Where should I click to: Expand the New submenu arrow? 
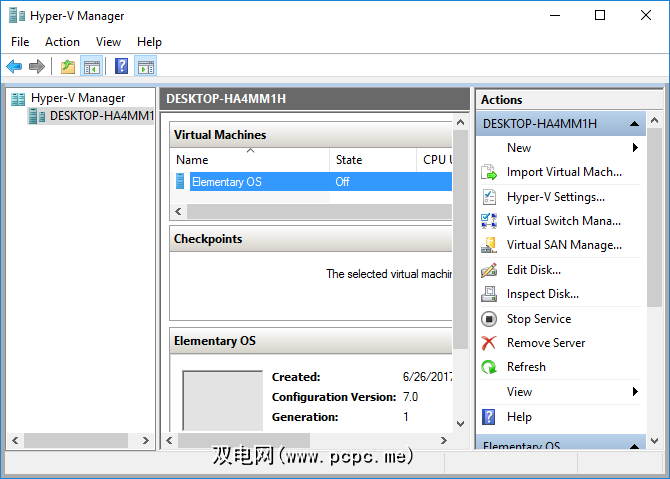click(x=635, y=148)
